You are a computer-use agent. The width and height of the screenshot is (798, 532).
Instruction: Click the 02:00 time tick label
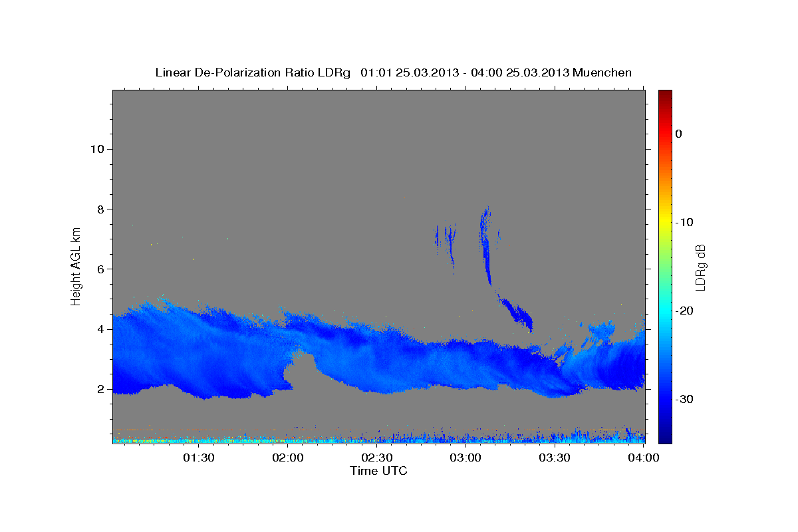coord(287,458)
